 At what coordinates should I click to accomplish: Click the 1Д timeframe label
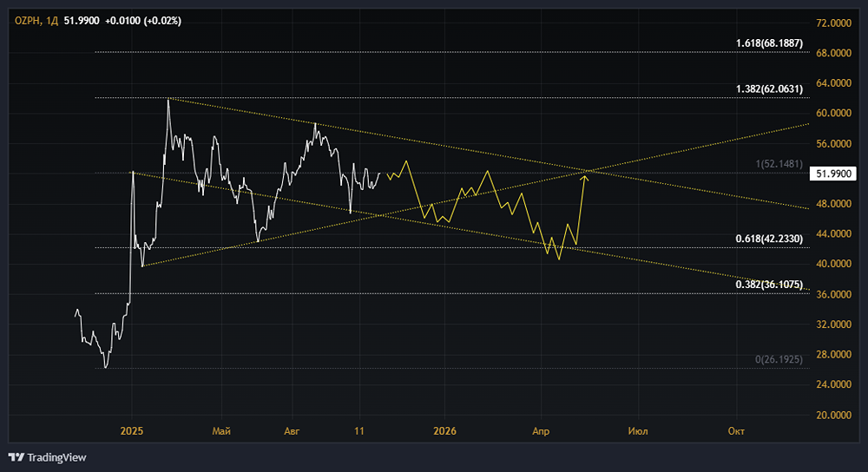pyautogui.click(x=52, y=21)
